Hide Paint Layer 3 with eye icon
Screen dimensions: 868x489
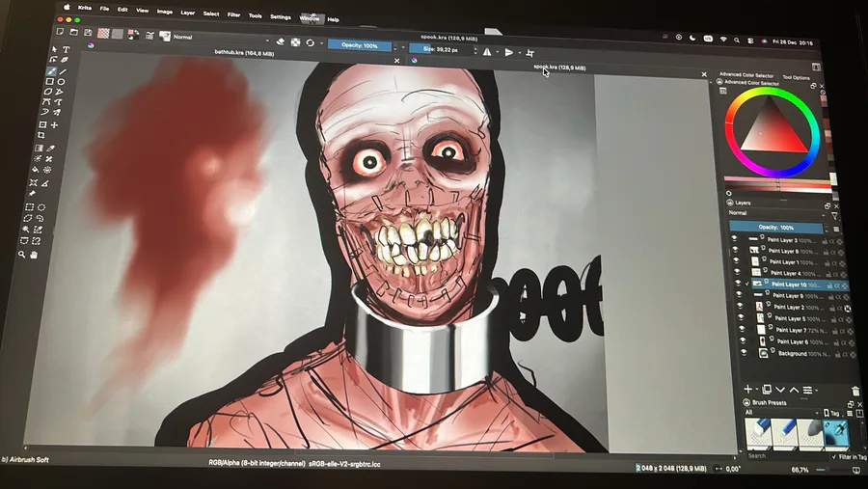pyautogui.click(x=735, y=238)
